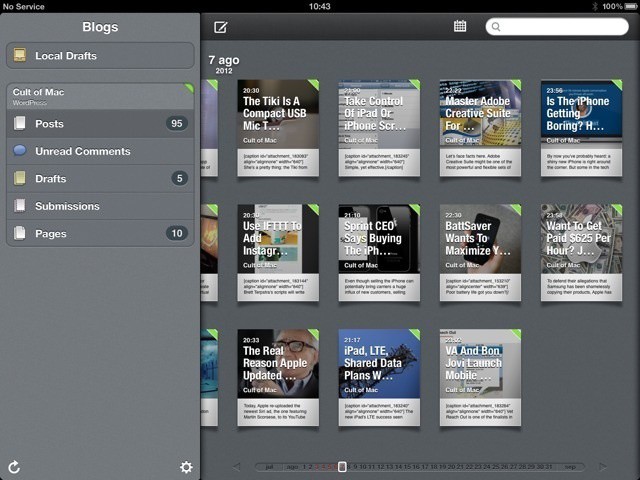Image resolution: width=640 pixels, height=480 pixels.
Task: Open the 'BattSaver Wants To Maximize' post
Action: pyautogui.click(x=480, y=252)
